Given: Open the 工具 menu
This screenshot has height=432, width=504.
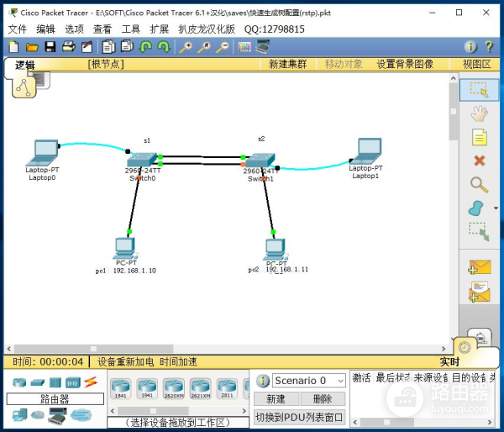Looking at the screenshot, I should [x=131, y=29].
